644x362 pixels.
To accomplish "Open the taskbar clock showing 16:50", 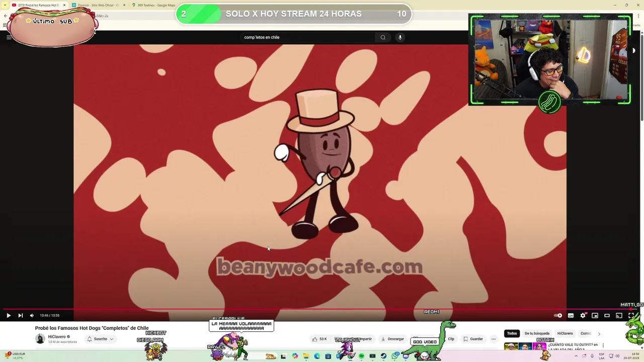I will (x=631, y=356).
